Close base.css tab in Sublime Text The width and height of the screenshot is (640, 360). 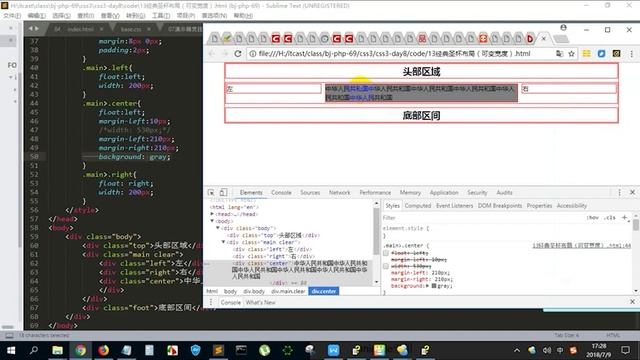point(149,29)
